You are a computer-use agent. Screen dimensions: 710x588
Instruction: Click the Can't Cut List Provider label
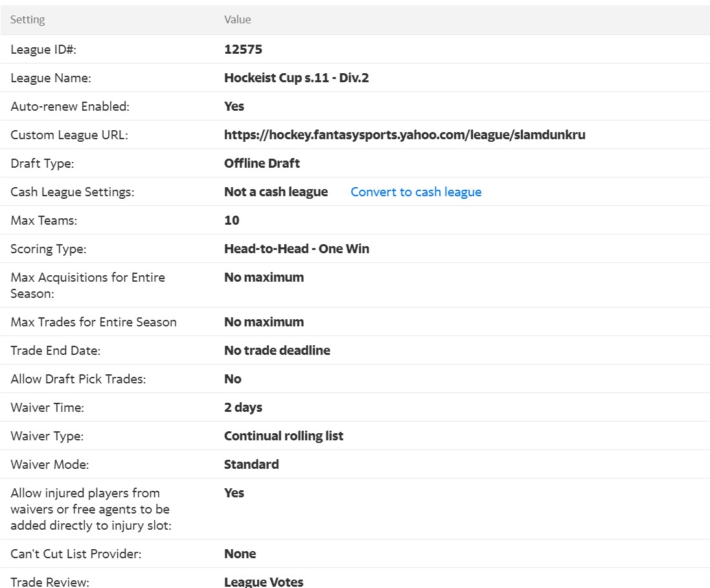pos(76,554)
